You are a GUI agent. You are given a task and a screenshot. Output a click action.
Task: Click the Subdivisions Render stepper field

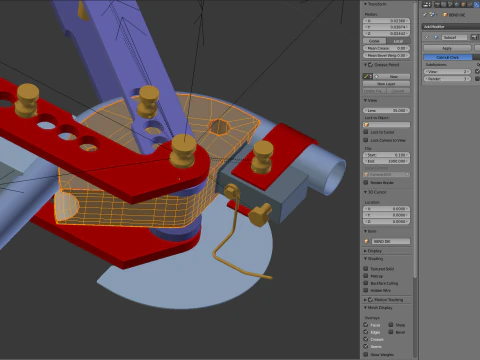448,79
